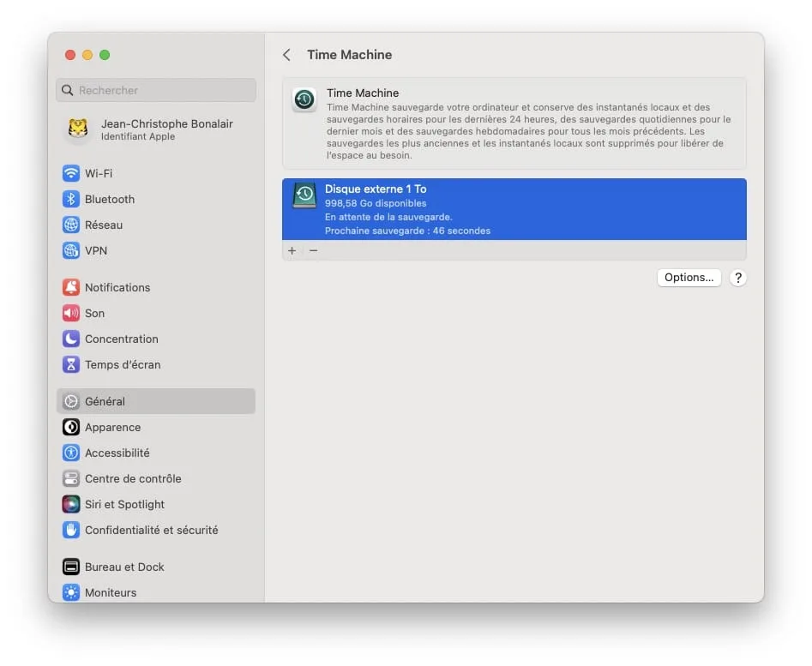Viewport: 812px width, 666px height.
Task: Click the backup disk icon of Disque externe
Action: pyautogui.click(x=304, y=195)
